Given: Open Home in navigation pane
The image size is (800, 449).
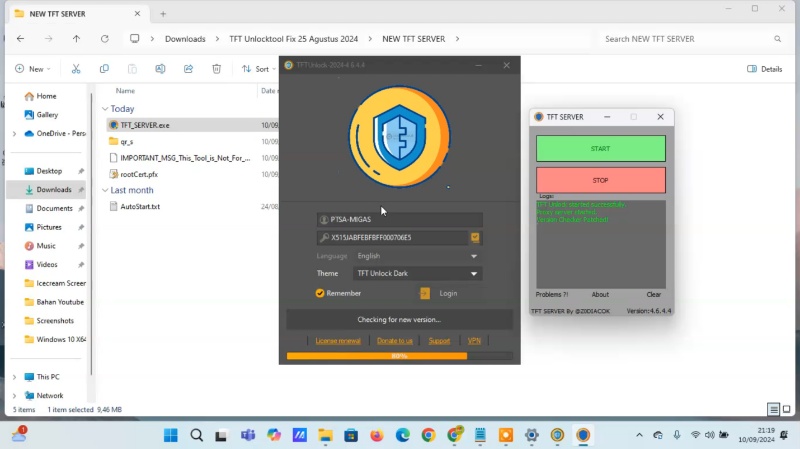Looking at the screenshot, I should (46, 96).
